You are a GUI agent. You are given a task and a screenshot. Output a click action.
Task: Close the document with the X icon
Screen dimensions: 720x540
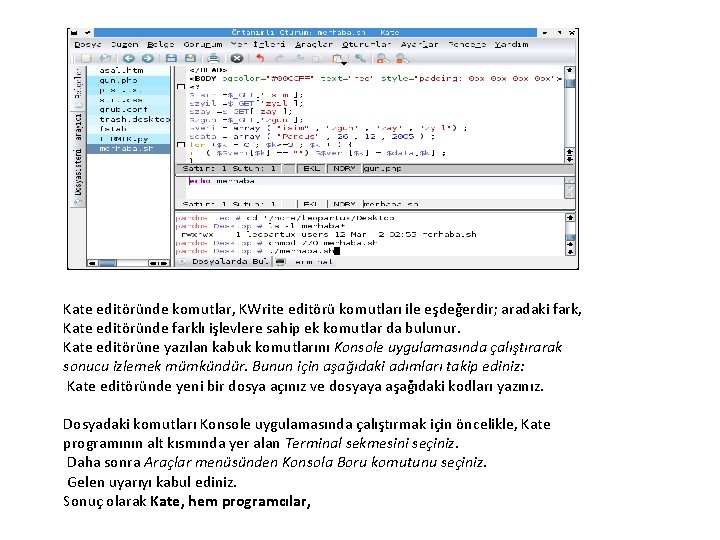tap(236, 58)
